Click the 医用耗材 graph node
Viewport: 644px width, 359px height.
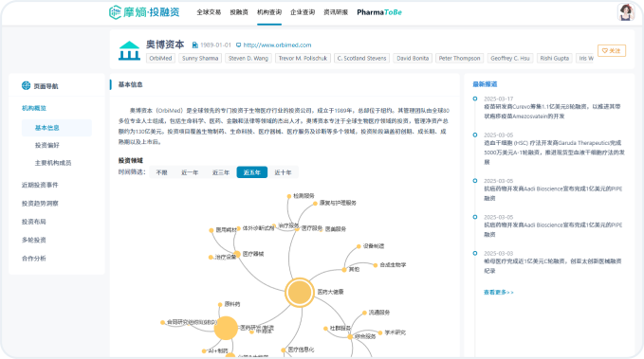click(x=212, y=230)
